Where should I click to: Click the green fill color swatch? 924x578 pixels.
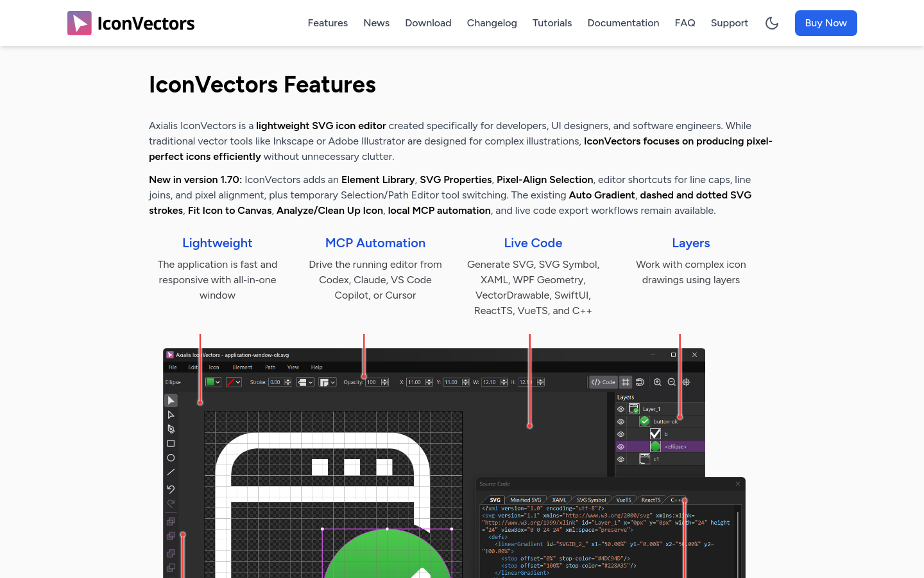[210, 382]
